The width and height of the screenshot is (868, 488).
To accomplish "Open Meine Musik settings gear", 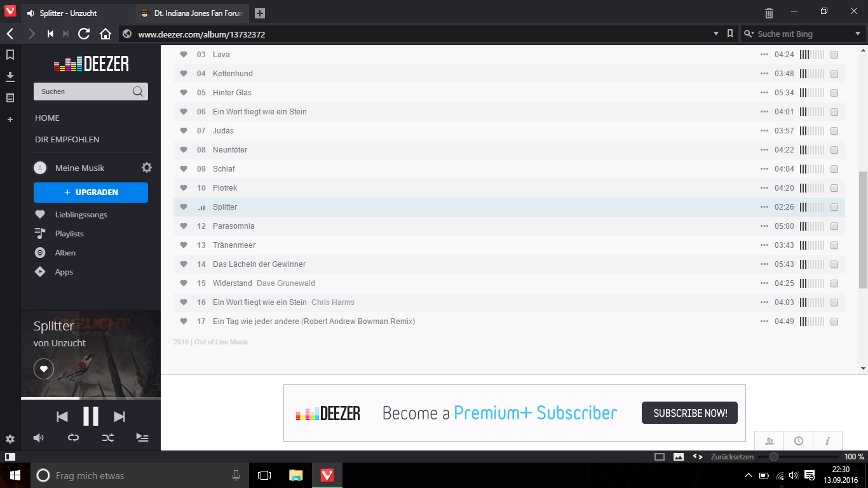I will [147, 168].
